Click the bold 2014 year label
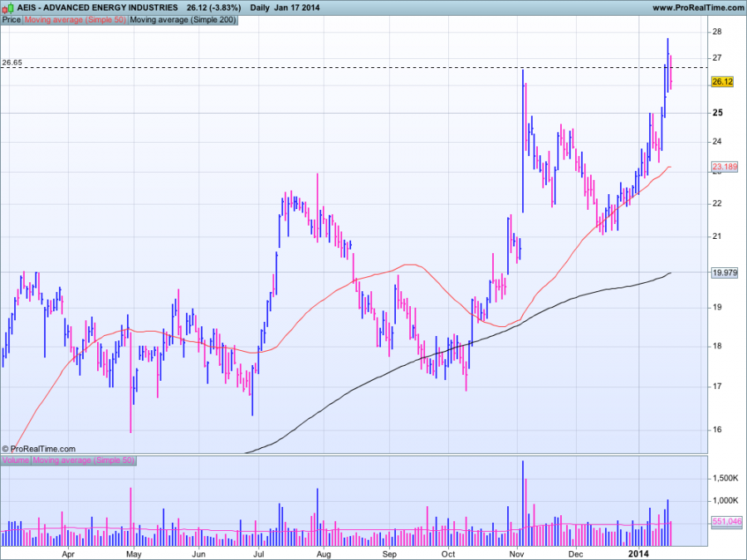The width and height of the screenshot is (747, 560). 638,553
